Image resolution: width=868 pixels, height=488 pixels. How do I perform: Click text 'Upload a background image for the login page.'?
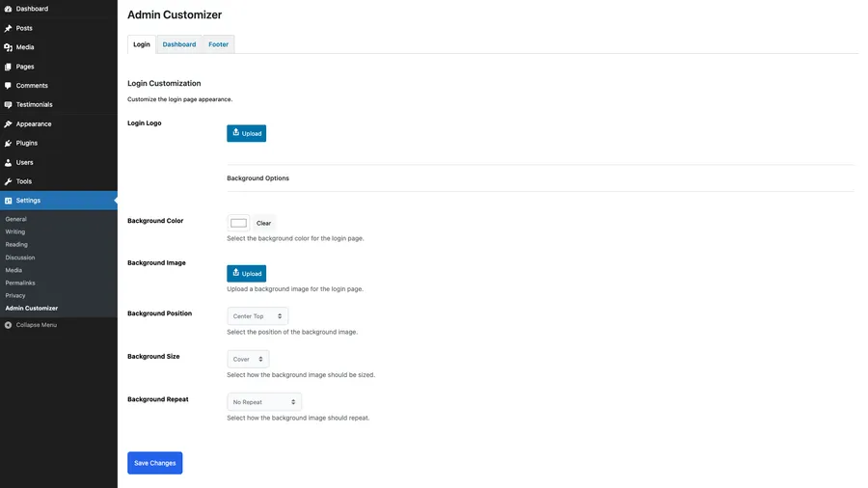click(295, 288)
